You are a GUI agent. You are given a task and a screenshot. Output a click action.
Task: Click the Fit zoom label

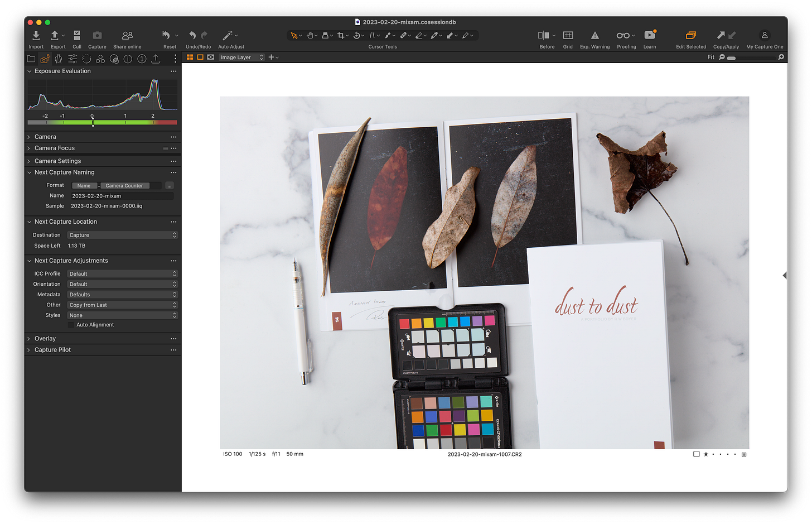click(710, 57)
